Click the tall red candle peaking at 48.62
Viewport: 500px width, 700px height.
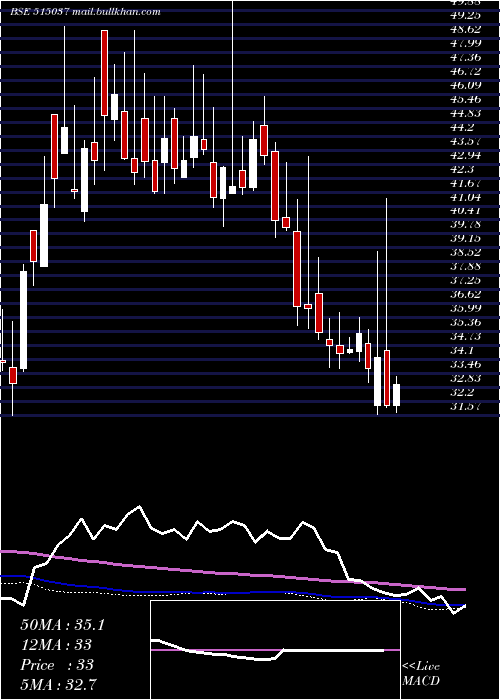tap(104, 73)
